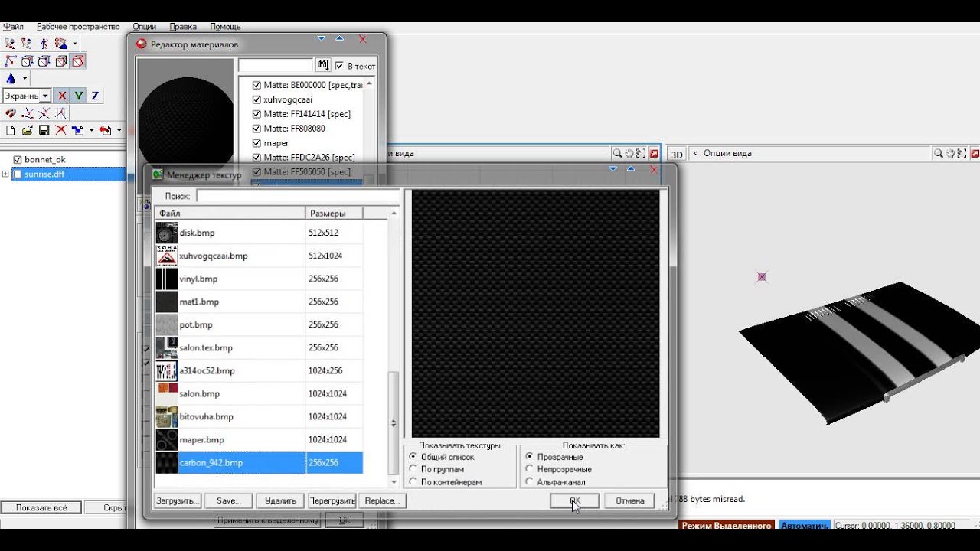Click the red Export arrow icon
The image size is (980, 551).
[106, 130]
